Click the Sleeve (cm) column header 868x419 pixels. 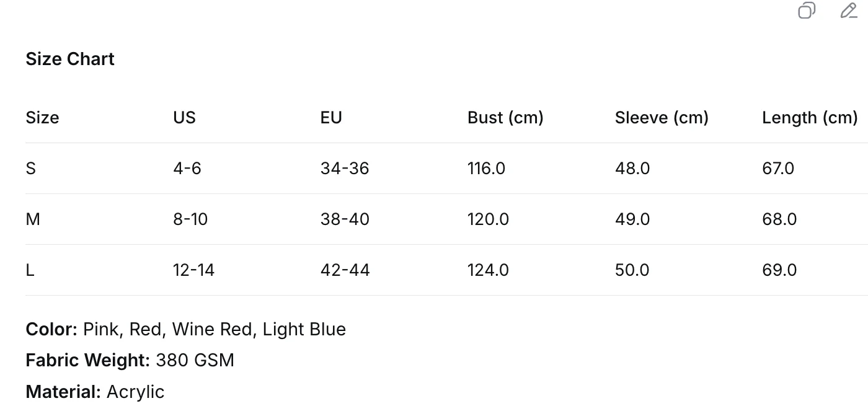[x=662, y=118]
